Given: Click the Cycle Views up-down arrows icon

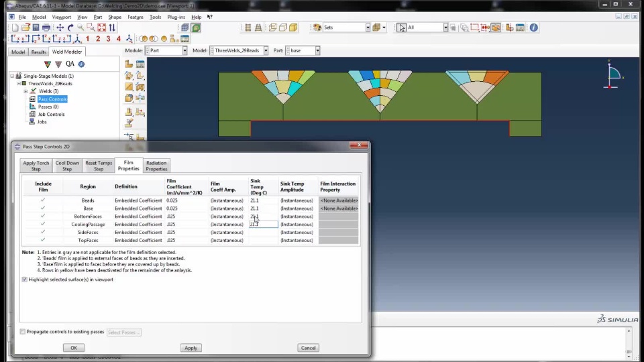Looking at the screenshot, I should (112, 27).
